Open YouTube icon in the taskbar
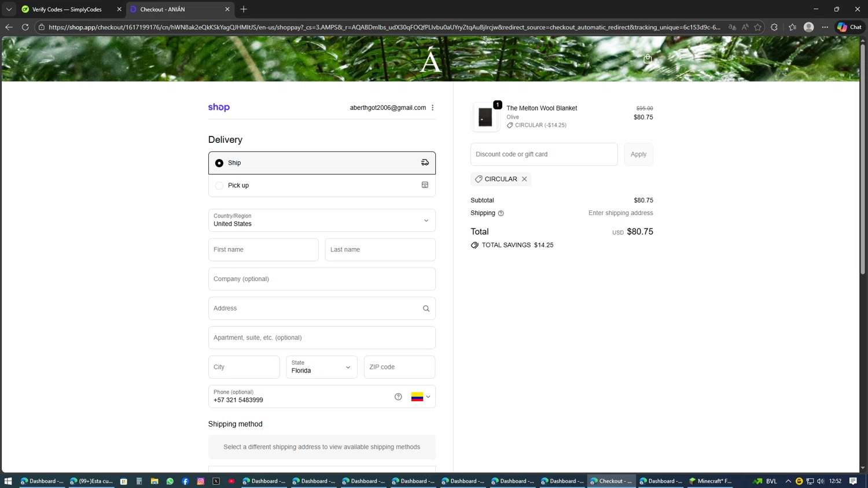 pos(231,481)
